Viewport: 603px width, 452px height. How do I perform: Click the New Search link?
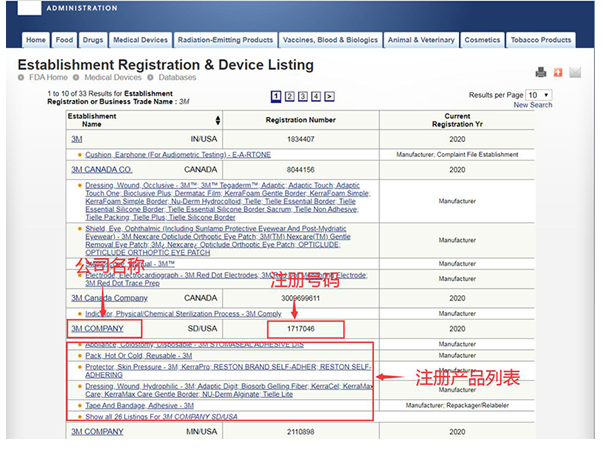pos(532,105)
